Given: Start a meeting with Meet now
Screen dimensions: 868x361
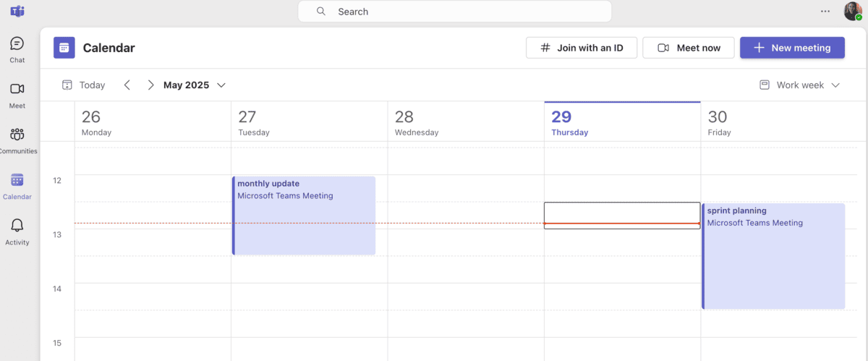Looking at the screenshot, I should (689, 48).
